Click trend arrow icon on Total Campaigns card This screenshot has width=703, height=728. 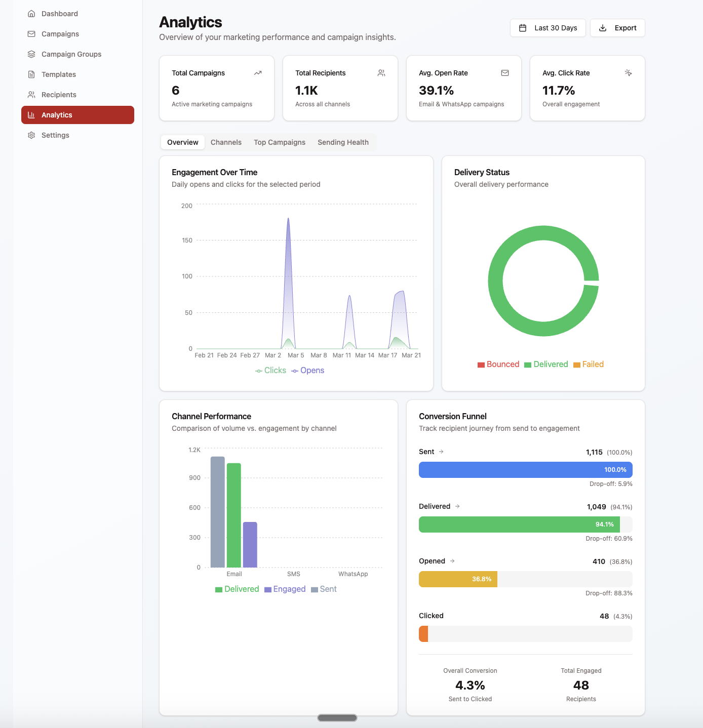pyautogui.click(x=258, y=73)
